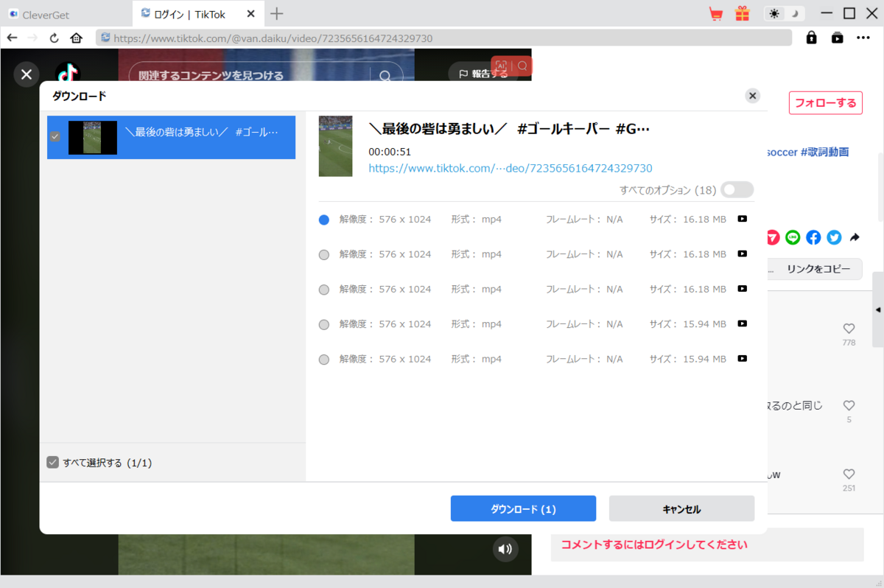
Task: Click video icon on first 15.94 MB row
Action: pyautogui.click(x=743, y=323)
